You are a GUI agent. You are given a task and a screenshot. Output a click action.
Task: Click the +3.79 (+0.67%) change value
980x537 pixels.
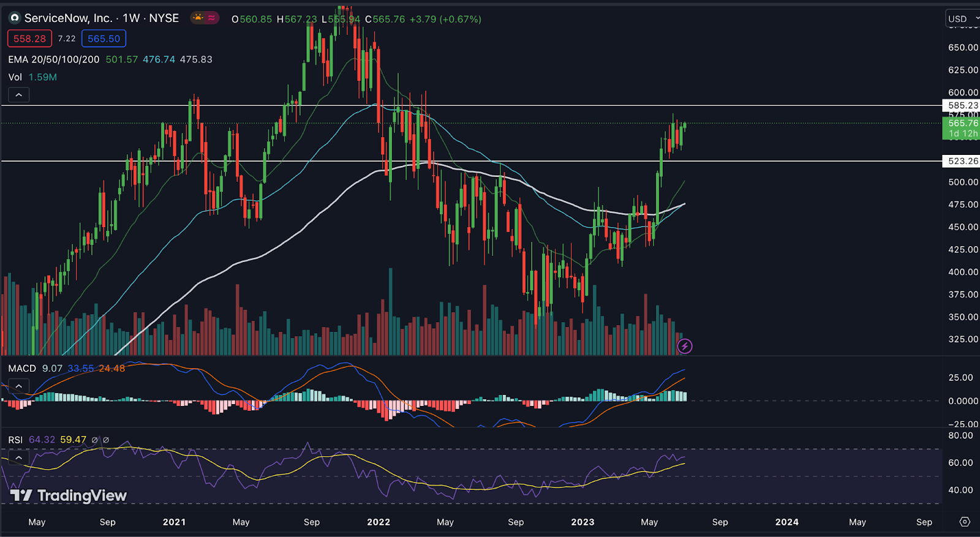click(445, 19)
